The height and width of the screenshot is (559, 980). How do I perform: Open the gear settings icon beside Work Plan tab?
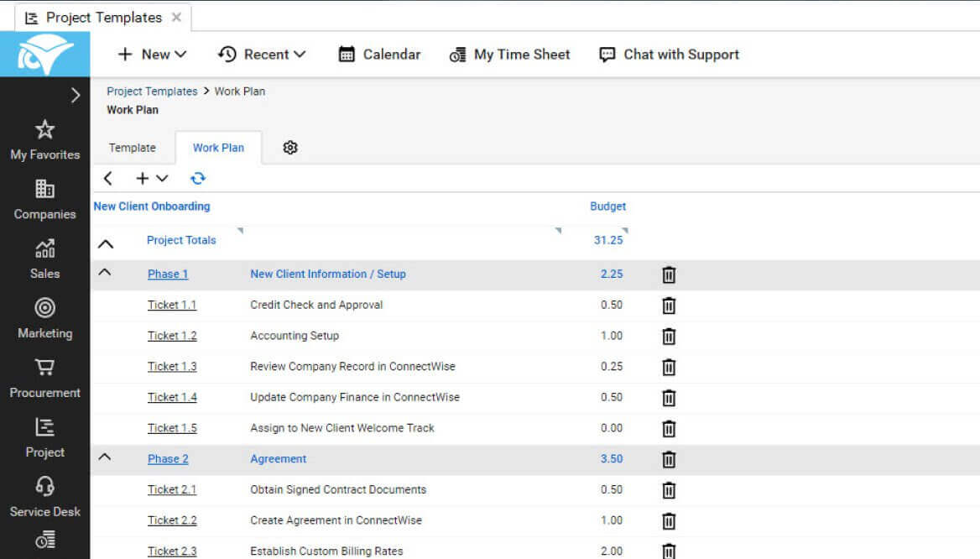[x=290, y=148]
